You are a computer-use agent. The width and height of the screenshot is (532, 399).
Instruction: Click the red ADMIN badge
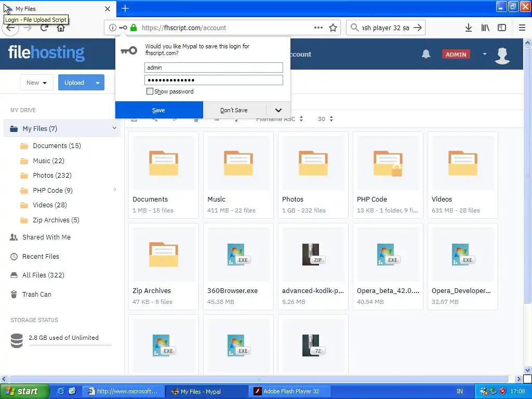456,54
